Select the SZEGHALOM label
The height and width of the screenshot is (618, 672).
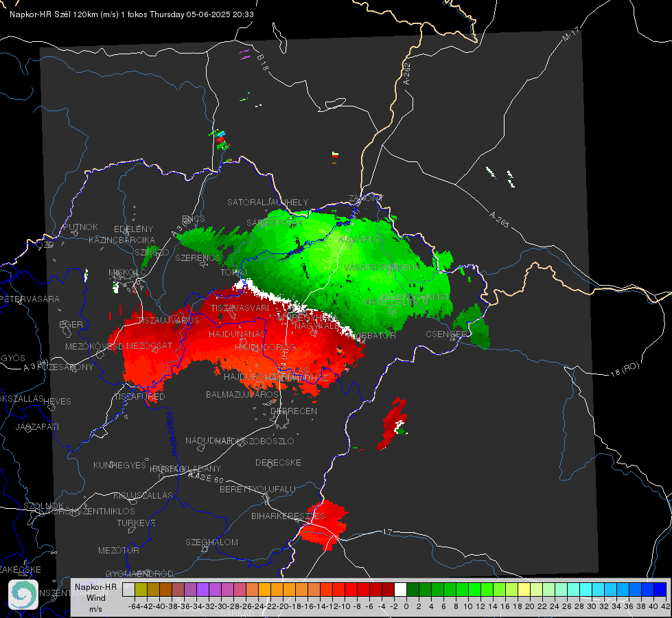pos(211,542)
